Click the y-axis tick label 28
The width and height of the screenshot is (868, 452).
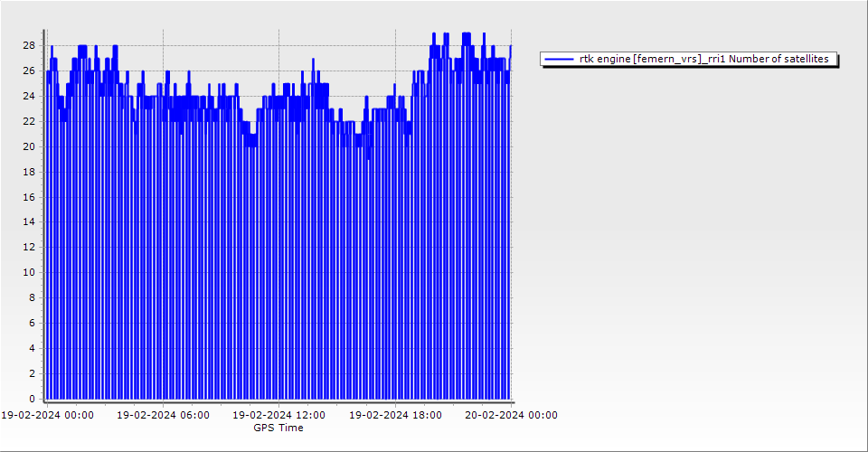click(x=29, y=45)
